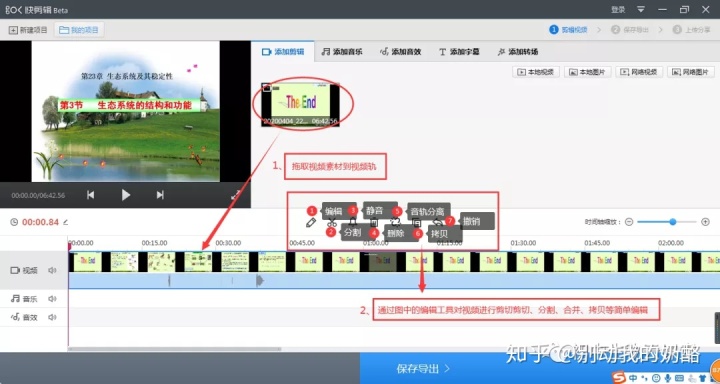Click the 音效 track label icon
The image size is (720, 384).
tap(15, 317)
